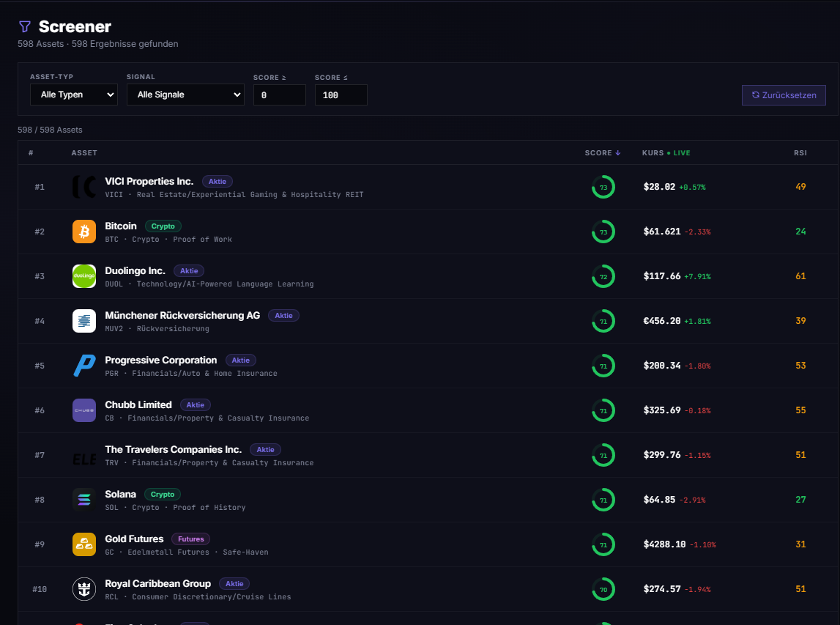Open the Gold Futures asset name
Image resolution: width=840 pixels, height=625 pixels.
coord(134,539)
